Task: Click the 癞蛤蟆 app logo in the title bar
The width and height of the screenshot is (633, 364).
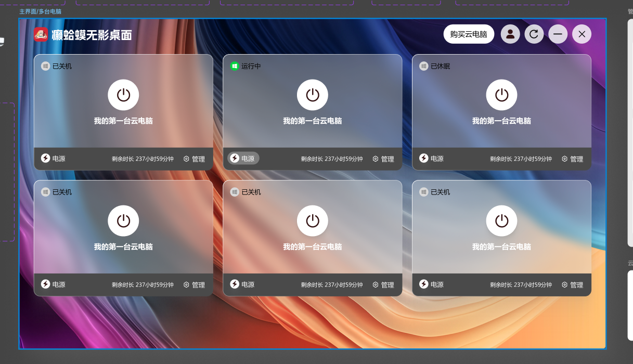Action: tap(42, 34)
